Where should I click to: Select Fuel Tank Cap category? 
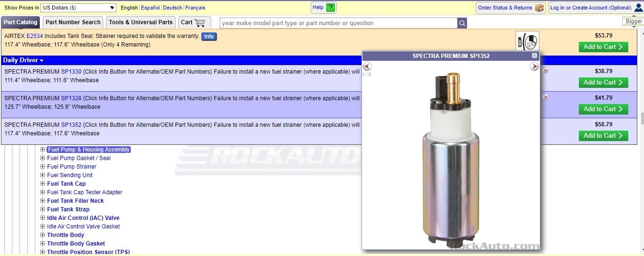(67, 184)
